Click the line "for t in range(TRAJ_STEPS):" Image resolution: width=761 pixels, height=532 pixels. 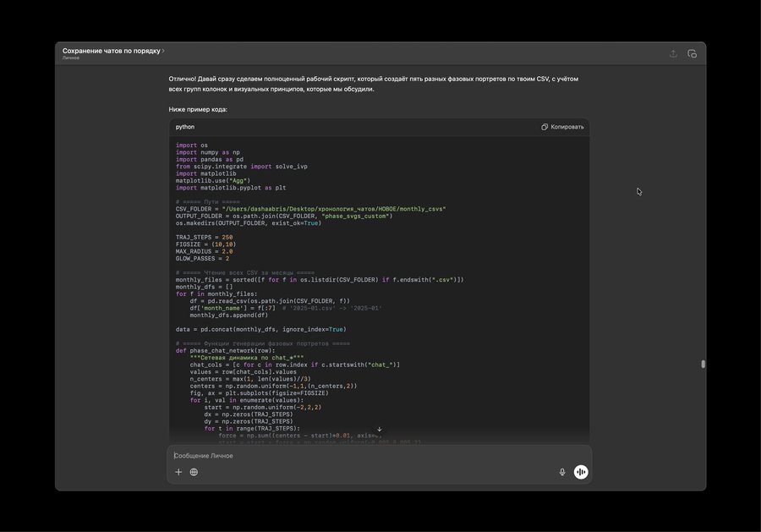pos(252,428)
